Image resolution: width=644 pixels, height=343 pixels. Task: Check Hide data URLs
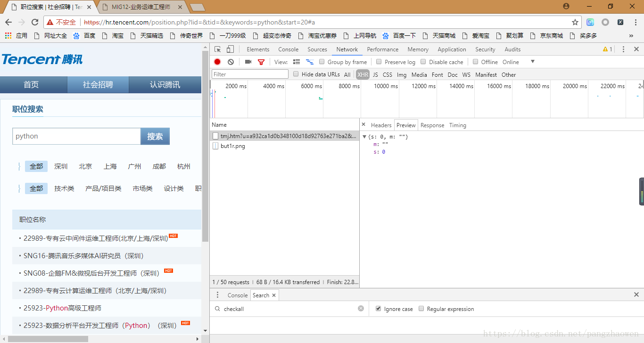[x=296, y=74]
